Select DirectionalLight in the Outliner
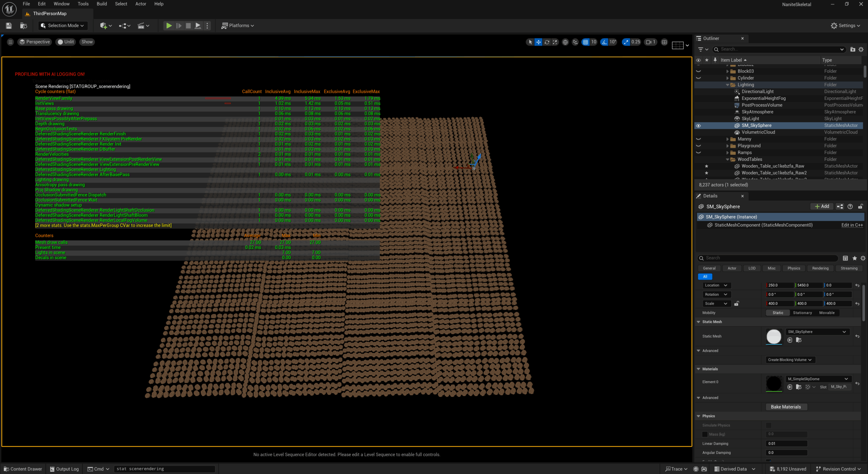The width and height of the screenshot is (868, 474). click(757, 92)
